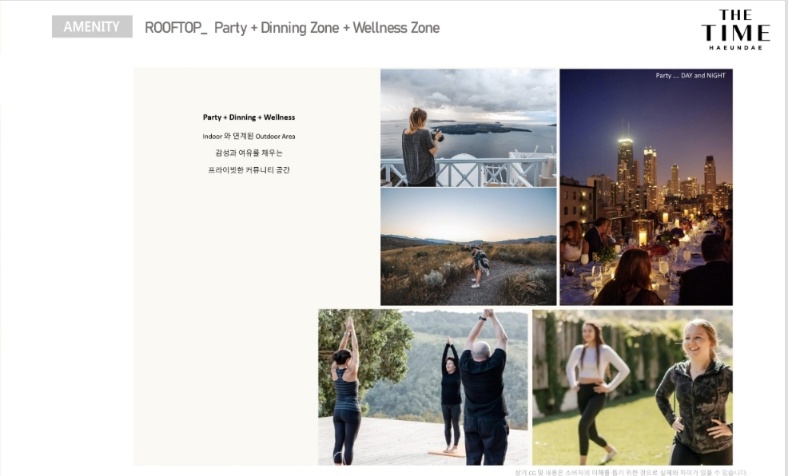Select the Party + Dinning + Wellness bold heading
Viewport: 788px width, 476px height.
(x=249, y=117)
